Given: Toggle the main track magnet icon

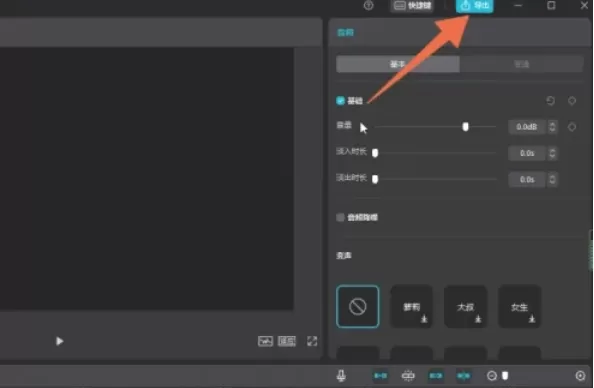Looking at the screenshot, I should [x=380, y=375].
